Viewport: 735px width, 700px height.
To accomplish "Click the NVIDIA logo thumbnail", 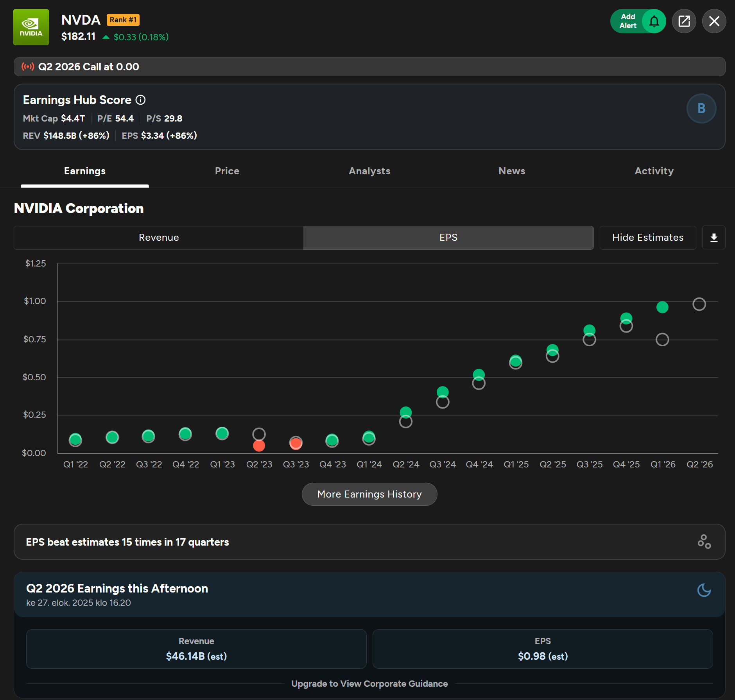I will click(31, 27).
